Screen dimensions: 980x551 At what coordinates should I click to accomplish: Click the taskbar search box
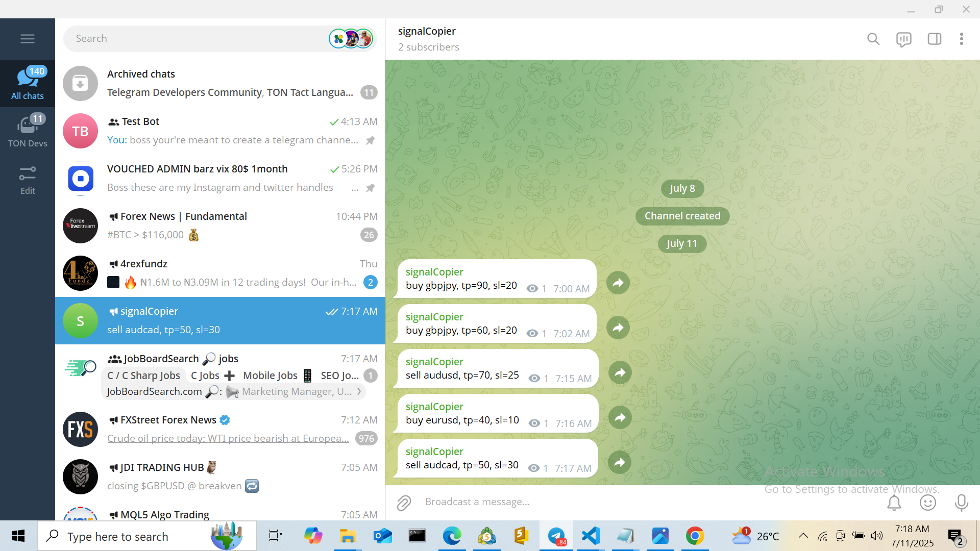pos(147,536)
